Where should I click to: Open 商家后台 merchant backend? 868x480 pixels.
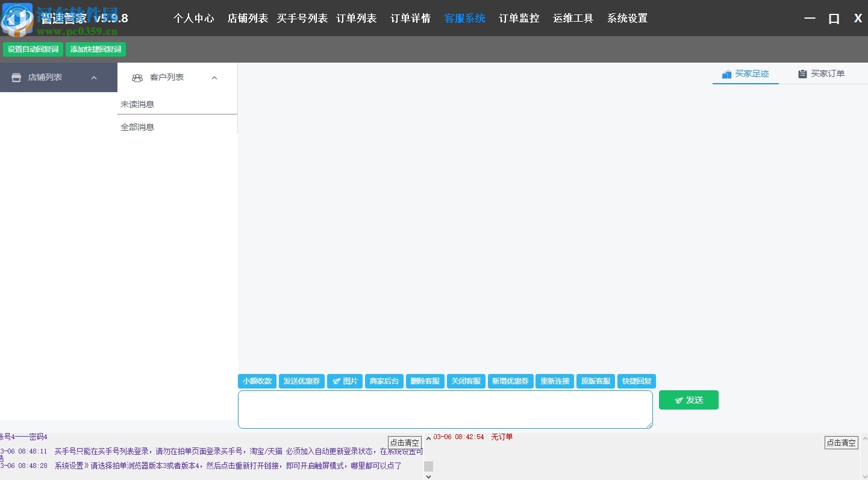click(384, 381)
